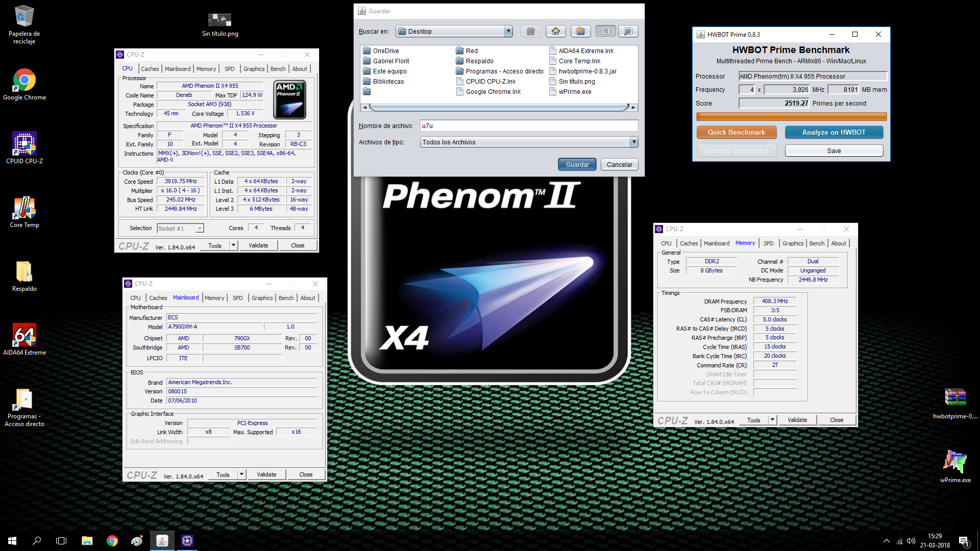980x551 pixels.
Task: Open SPD tab in Memory CPU-Z window
Action: [x=769, y=243]
